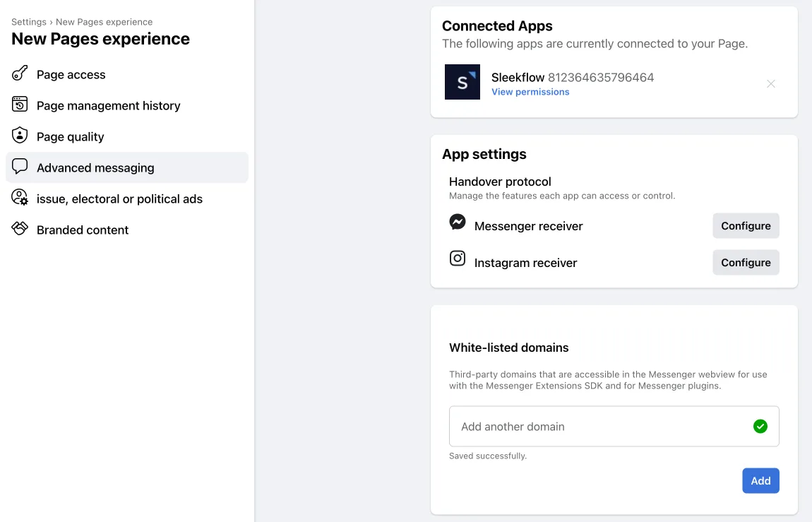Open issue, electoral or political ads

click(x=127, y=199)
